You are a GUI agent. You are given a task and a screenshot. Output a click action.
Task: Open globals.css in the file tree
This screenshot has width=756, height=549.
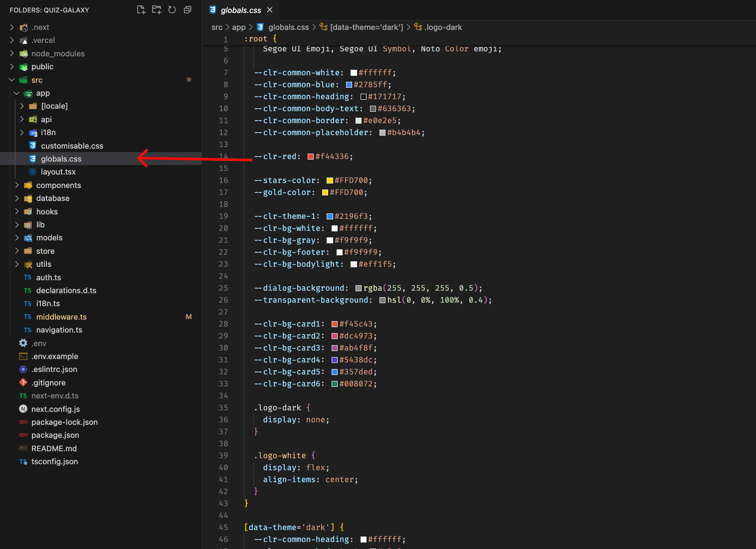(61, 159)
